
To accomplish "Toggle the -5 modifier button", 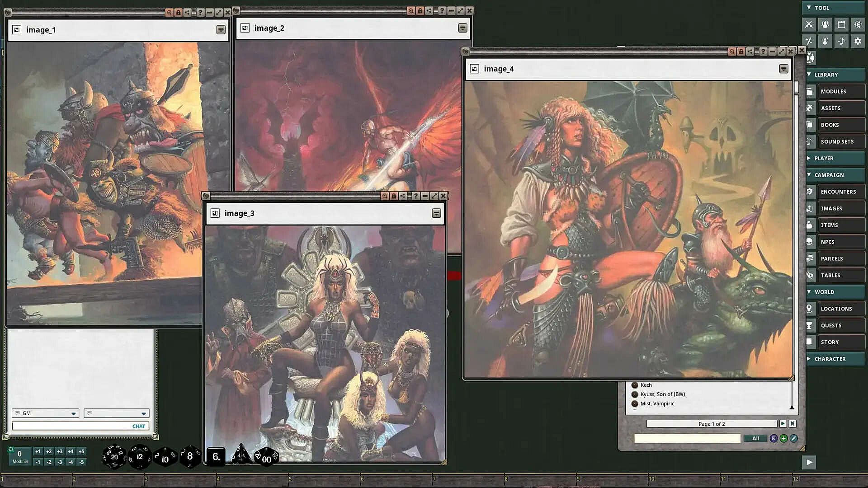I will [81, 462].
